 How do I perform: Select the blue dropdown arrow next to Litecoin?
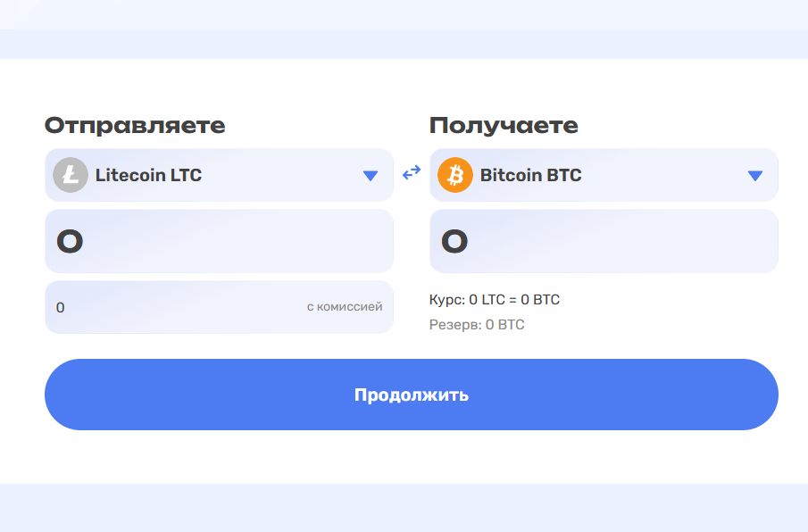click(x=371, y=175)
